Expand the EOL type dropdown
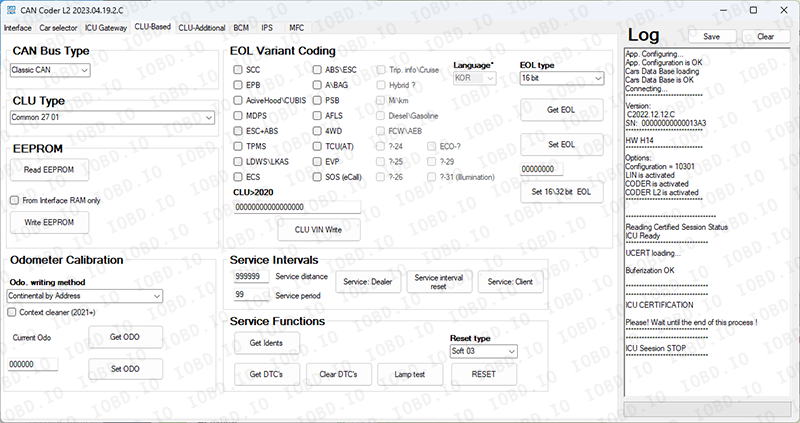This screenshot has width=800, height=423. point(561,78)
